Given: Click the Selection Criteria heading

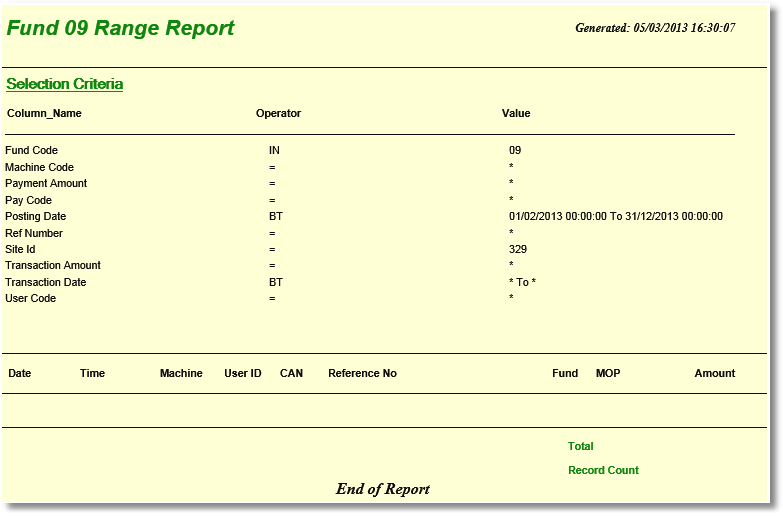Looking at the screenshot, I should coord(64,84).
